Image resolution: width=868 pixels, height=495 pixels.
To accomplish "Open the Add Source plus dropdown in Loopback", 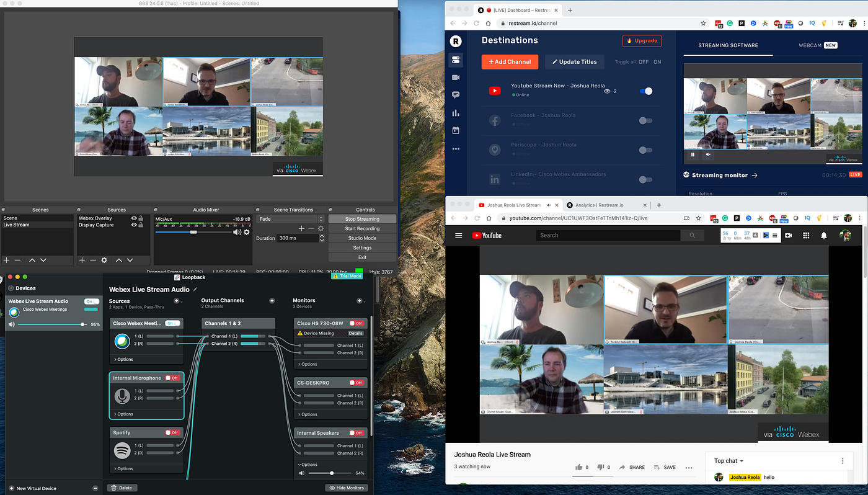I will [x=177, y=301].
